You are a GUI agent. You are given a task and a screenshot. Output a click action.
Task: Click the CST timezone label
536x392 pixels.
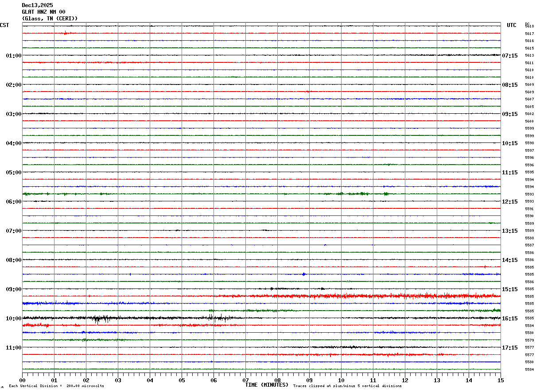point(4,25)
